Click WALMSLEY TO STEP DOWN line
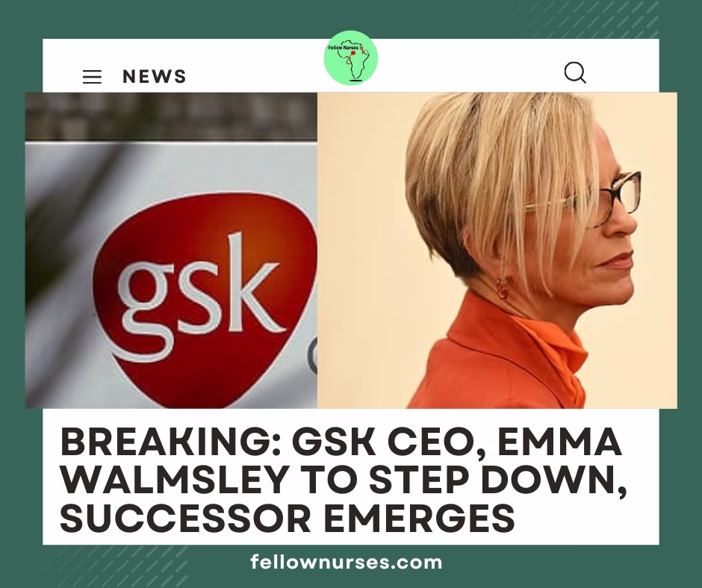 (344, 480)
